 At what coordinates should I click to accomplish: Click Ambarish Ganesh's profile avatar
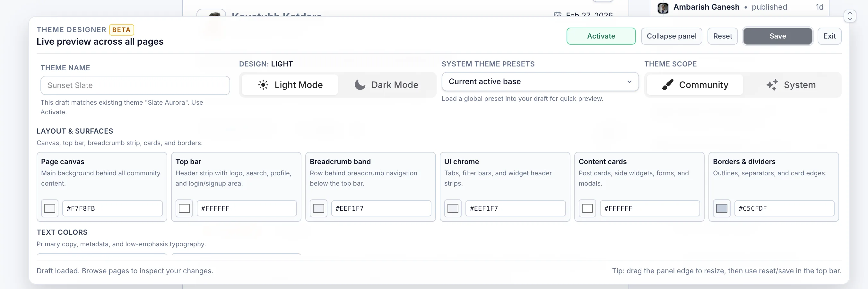pos(663,7)
